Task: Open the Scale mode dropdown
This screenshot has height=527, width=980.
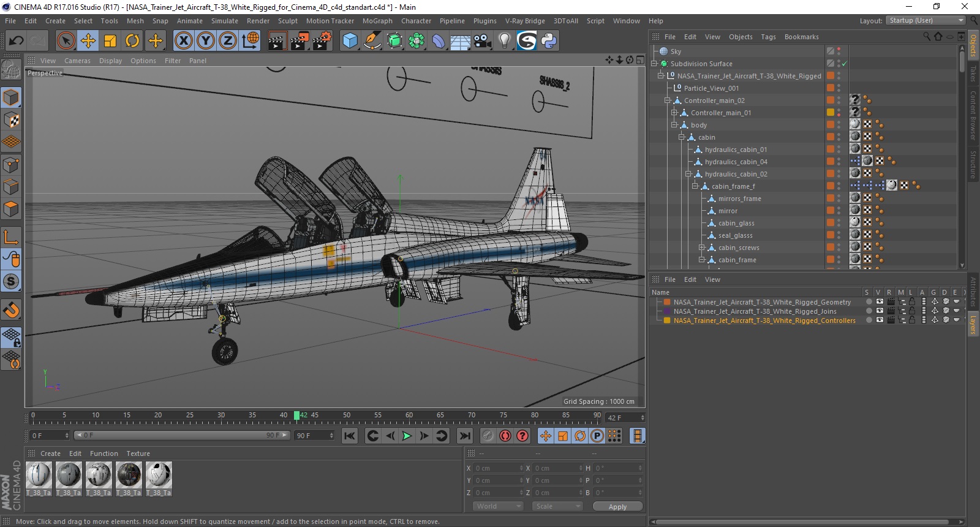Action: click(x=557, y=506)
